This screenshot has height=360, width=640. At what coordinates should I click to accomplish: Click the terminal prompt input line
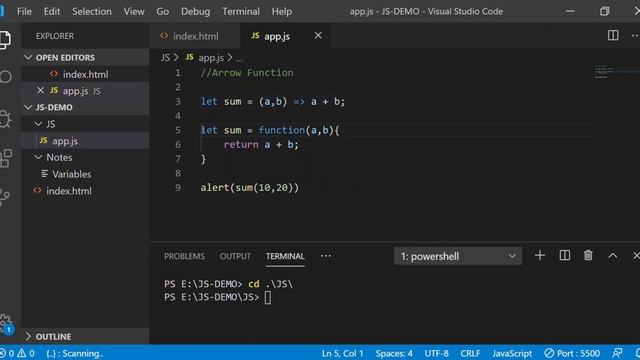click(x=217, y=297)
